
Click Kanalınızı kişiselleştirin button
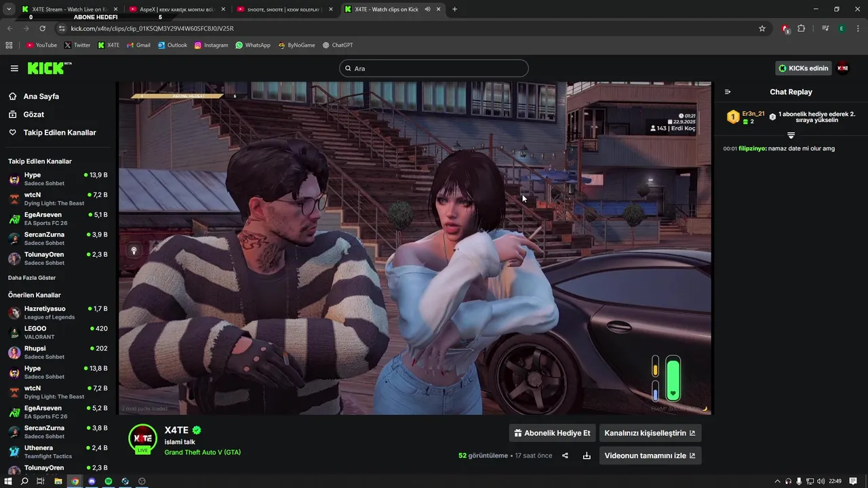[650, 433]
